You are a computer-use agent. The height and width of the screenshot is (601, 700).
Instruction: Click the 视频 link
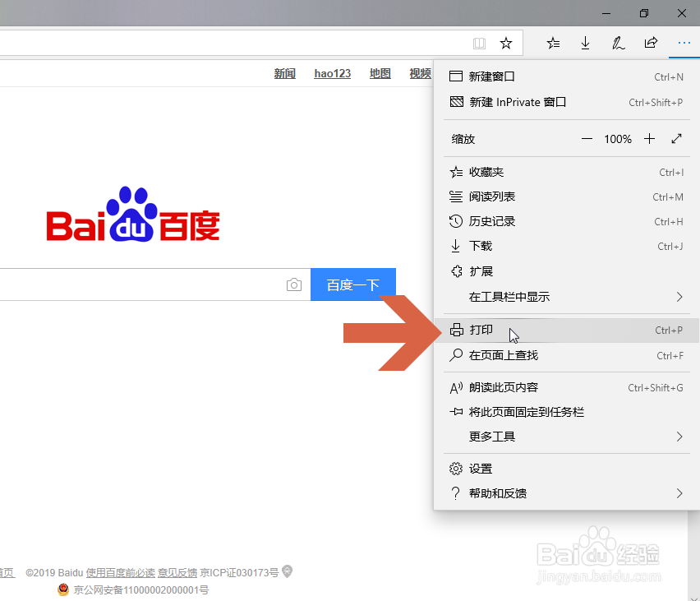coord(421,73)
